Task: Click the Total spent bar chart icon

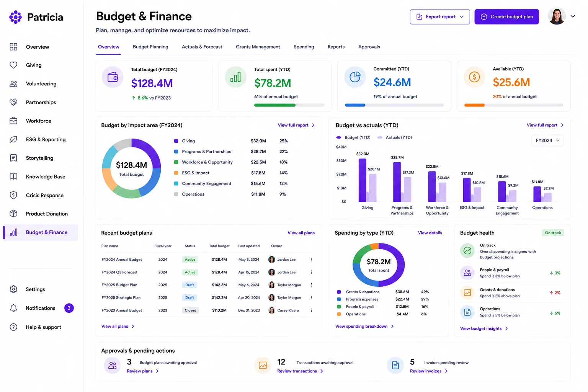Action: tap(235, 77)
